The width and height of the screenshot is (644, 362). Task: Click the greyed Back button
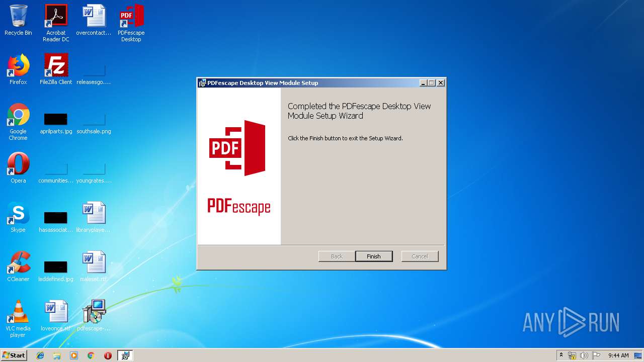click(337, 256)
